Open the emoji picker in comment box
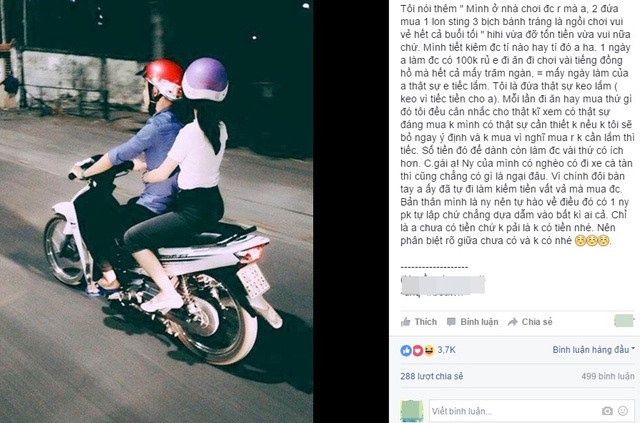The width and height of the screenshot is (640, 423). 623,411
